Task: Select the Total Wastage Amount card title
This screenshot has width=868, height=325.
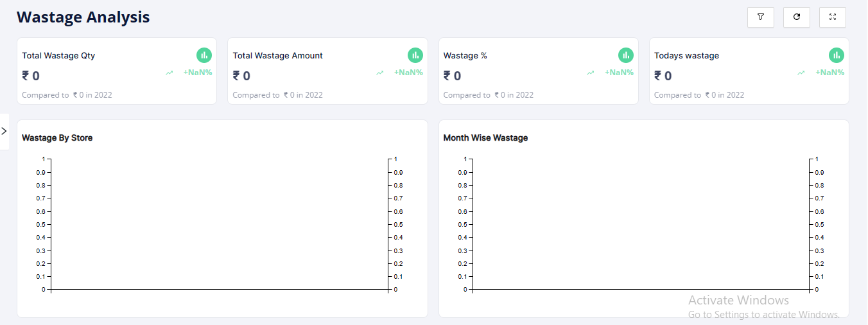Action: click(277, 56)
